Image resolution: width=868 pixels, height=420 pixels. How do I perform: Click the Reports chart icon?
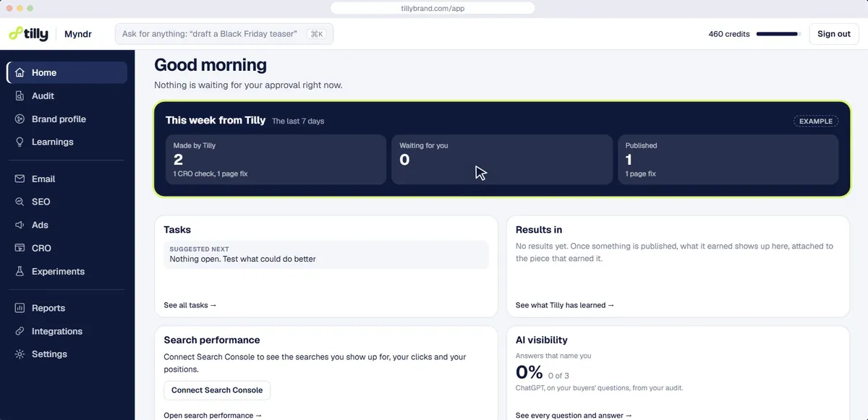20,308
